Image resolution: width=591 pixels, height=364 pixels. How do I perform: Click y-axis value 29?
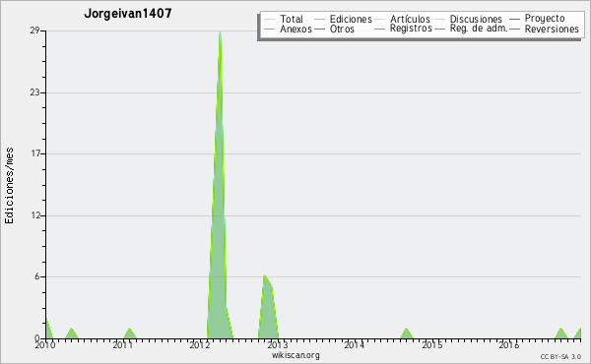[x=35, y=30]
